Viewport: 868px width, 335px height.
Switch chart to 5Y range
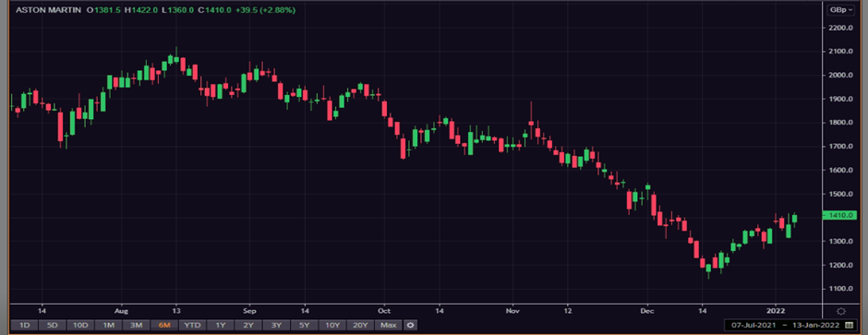[305, 325]
